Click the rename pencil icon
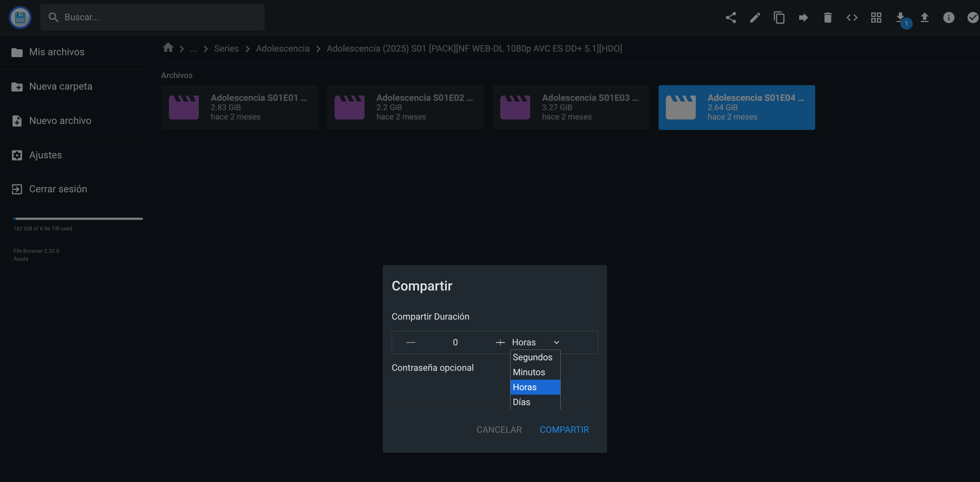The height and width of the screenshot is (482, 980). (755, 18)
